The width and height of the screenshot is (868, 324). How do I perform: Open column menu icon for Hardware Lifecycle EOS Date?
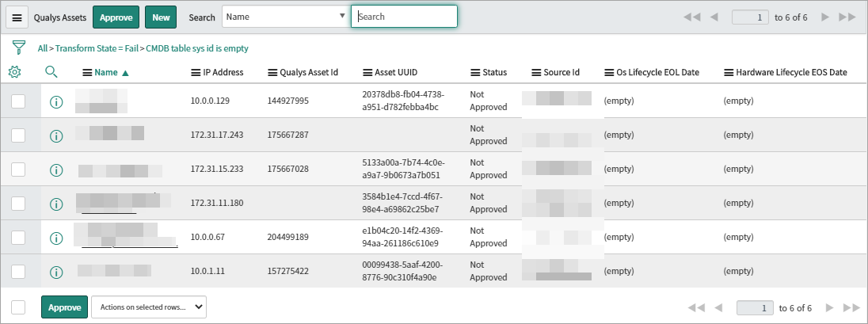pyautogui.click(x=729, y=73)
